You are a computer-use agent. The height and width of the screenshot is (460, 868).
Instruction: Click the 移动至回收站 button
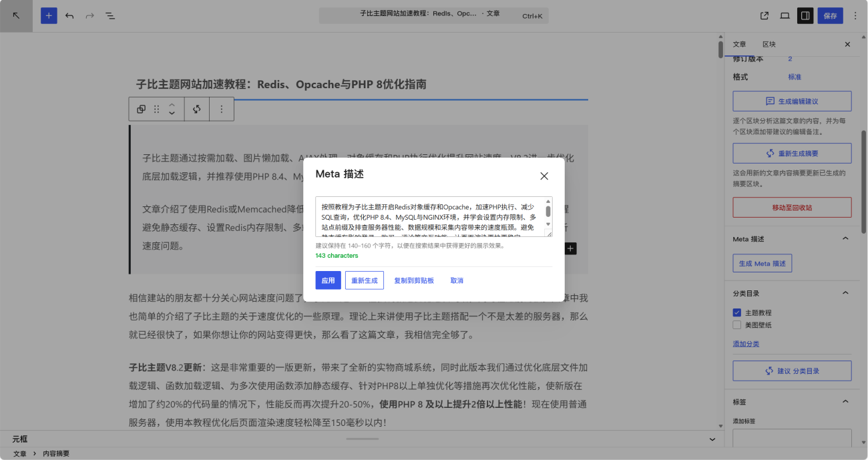pyautogui.click(x=792, y=208)
